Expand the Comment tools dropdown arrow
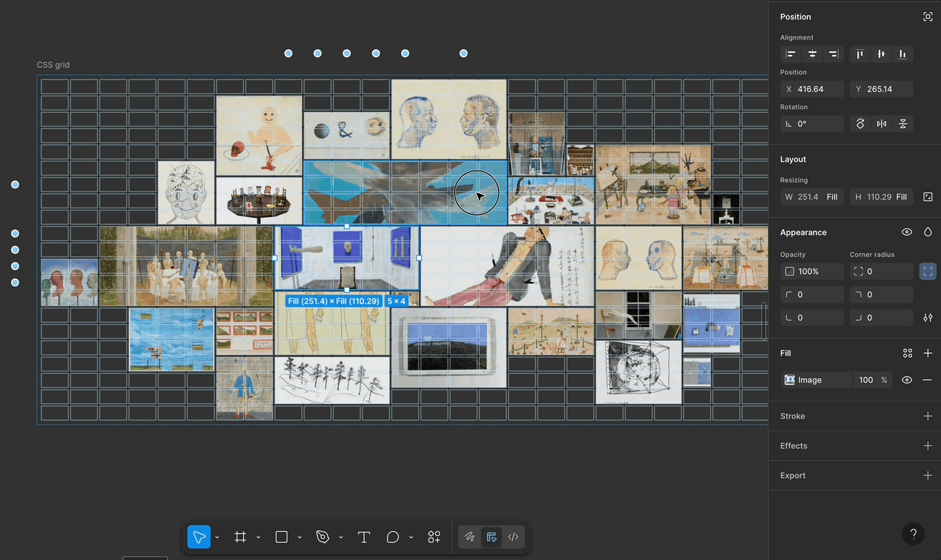Image resolution: width=941 pixels, height=560 pixels. 411,538
